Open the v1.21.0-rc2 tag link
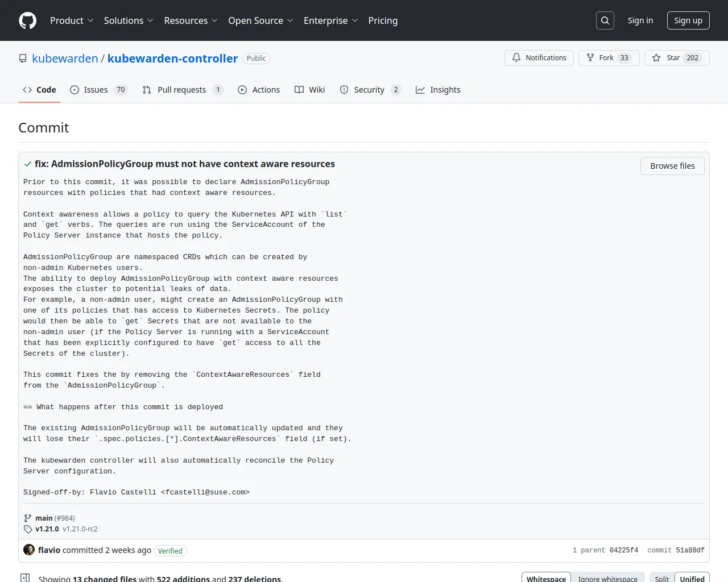The width and height of the screenshot is (728, 582). click(x=80, y=529)
